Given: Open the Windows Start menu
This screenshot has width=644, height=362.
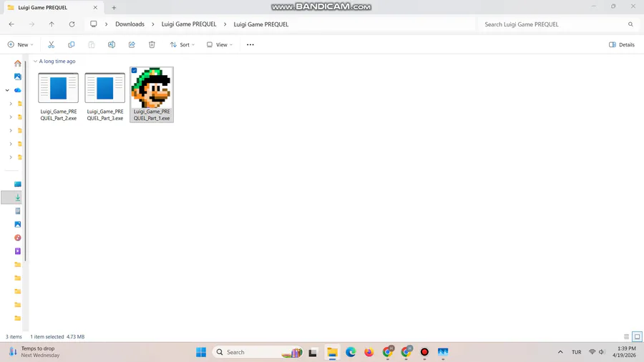Looking at the screenshot, I should click(201, 352).
